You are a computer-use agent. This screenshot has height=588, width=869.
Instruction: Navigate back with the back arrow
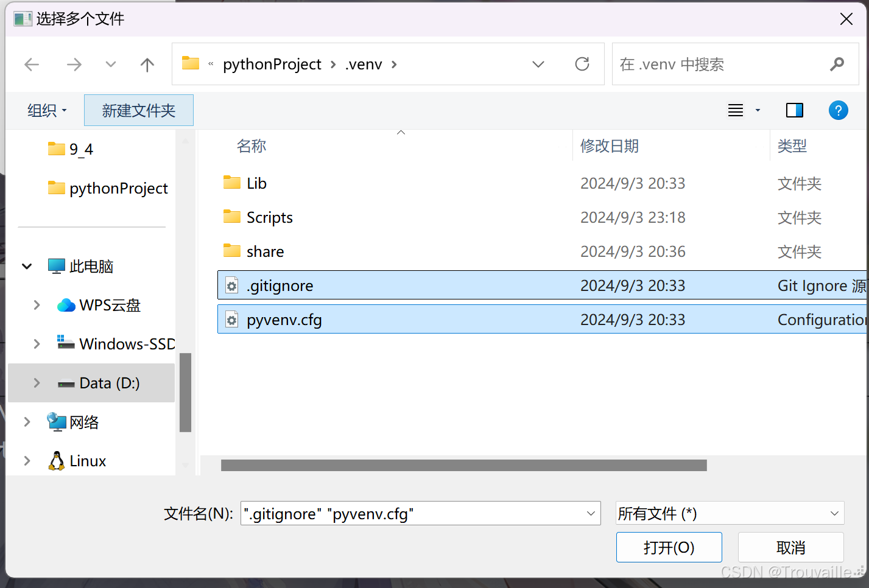[x=31, y=64]
